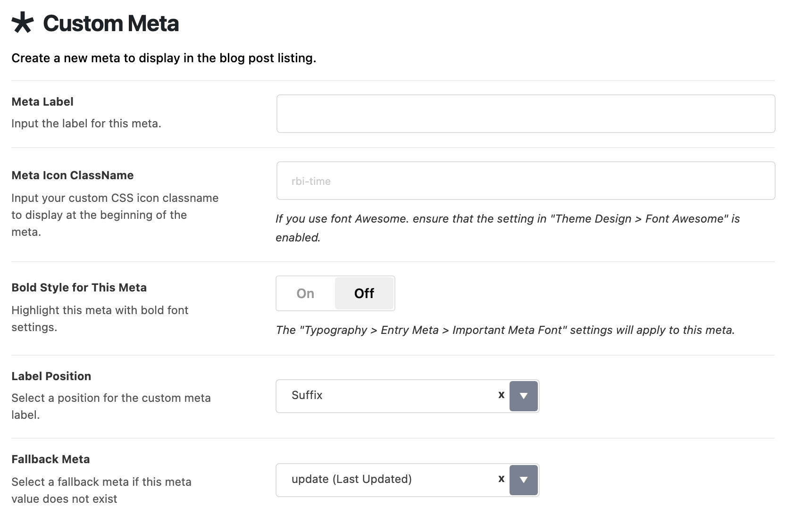Click the Meta Label input field

pos(526,114)
